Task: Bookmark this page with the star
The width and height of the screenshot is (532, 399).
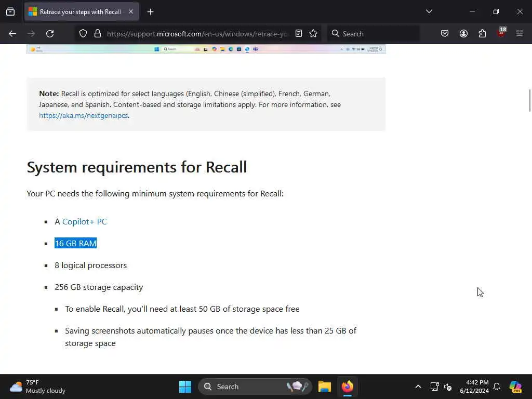Action: coord(313,34)
